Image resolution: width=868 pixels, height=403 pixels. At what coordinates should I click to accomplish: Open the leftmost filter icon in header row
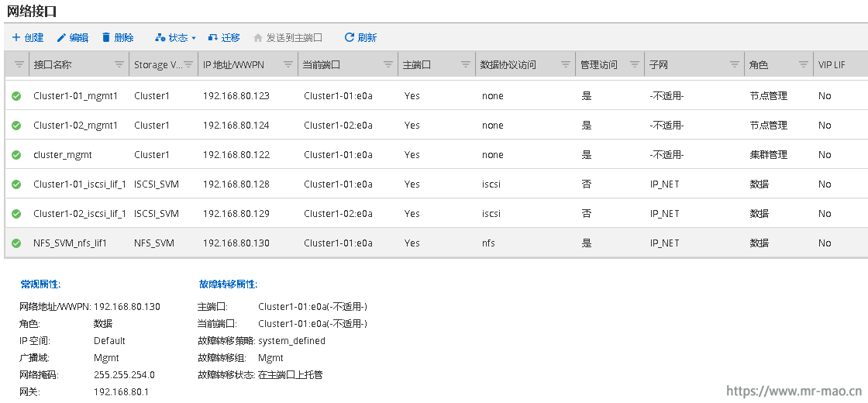pos(19,64)
